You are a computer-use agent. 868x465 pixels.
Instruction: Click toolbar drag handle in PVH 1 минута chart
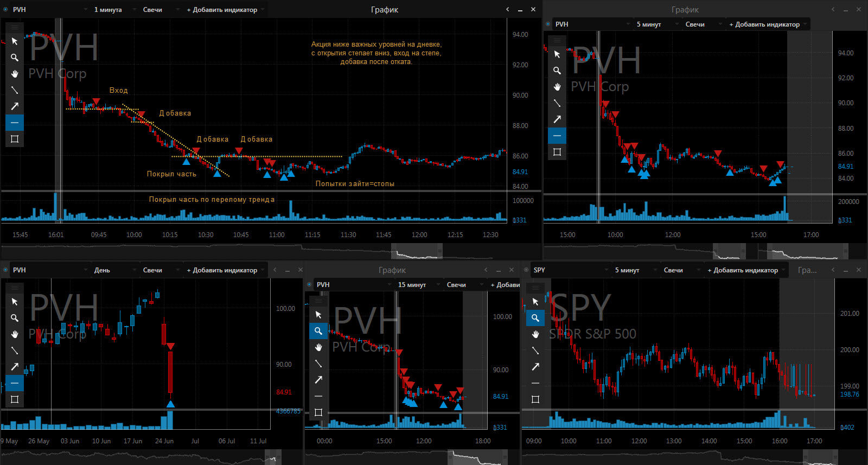(15, 27)
